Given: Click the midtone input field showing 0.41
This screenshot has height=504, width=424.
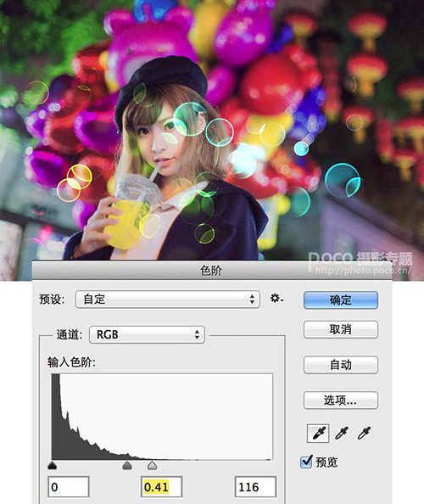Looking at the screenshot, I should point(162,487).
